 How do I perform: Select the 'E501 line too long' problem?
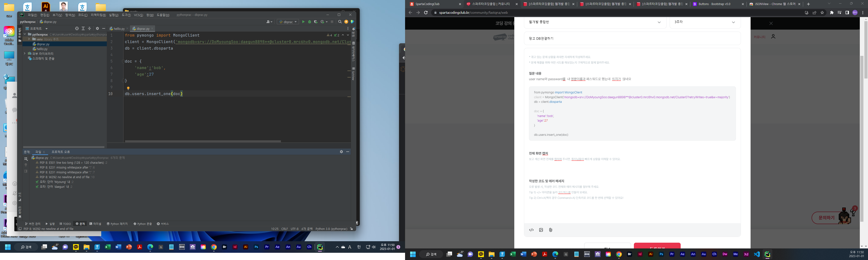(x=71, y=163)
